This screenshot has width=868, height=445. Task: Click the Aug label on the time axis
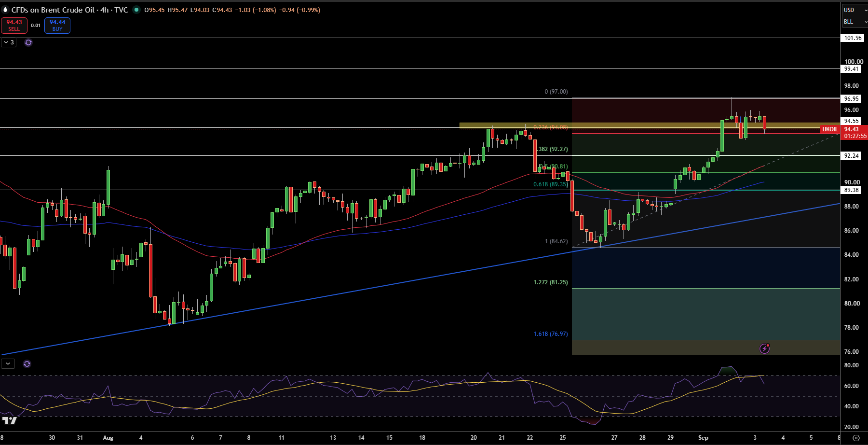pyautogui.click(x=108, y=438)
